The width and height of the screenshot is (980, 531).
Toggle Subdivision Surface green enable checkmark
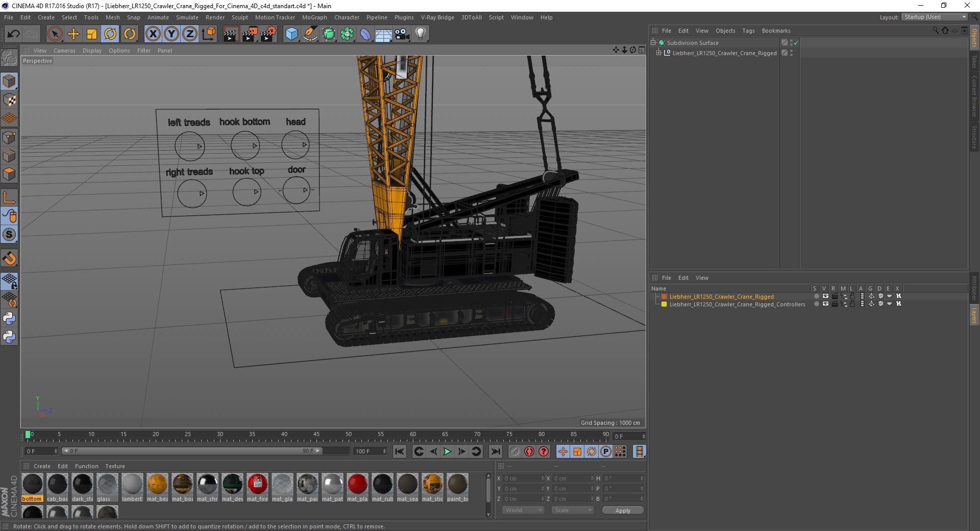pos(796,43)
